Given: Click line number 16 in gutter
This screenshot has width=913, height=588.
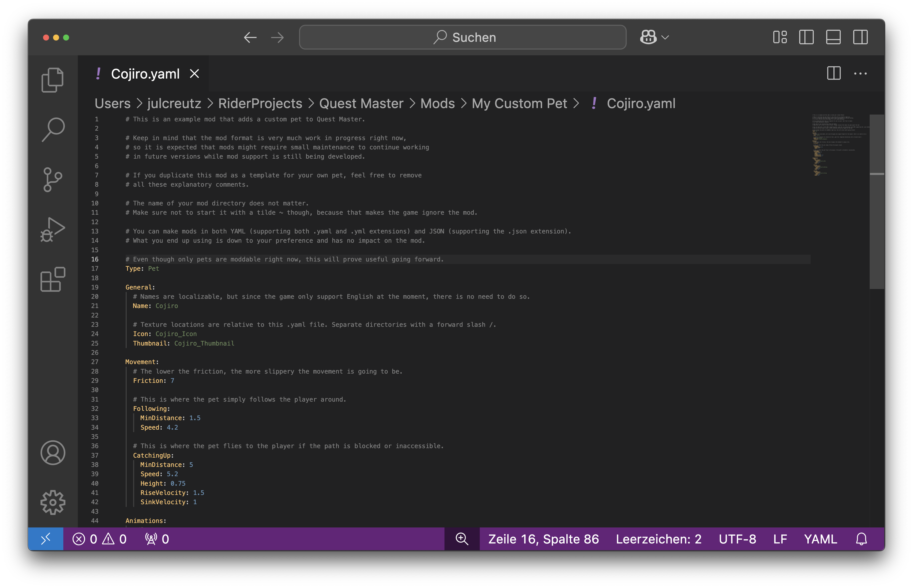Looking at the screenshot, I should (94, 259).
